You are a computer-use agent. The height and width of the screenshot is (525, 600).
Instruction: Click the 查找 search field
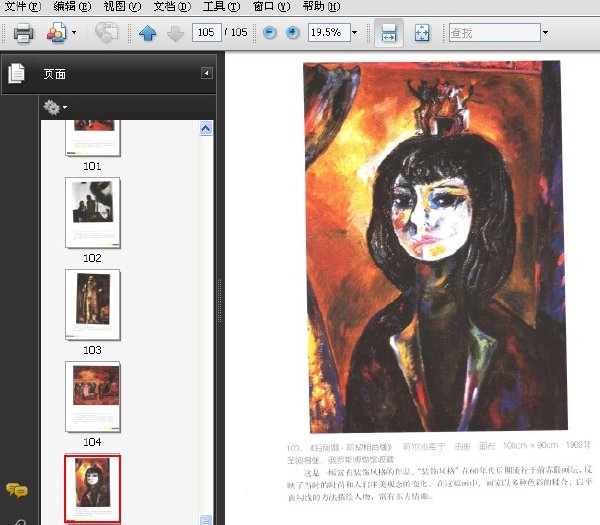coord(494,33)
